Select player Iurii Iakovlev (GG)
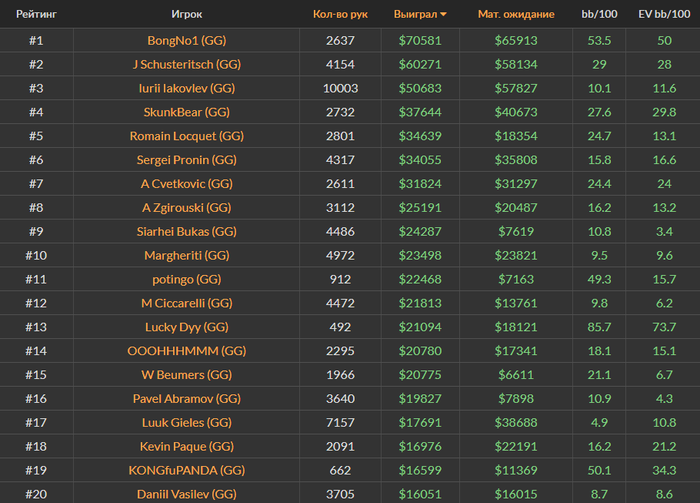The height and width of the screenshot is (503, 700). (x=186, y=88)
